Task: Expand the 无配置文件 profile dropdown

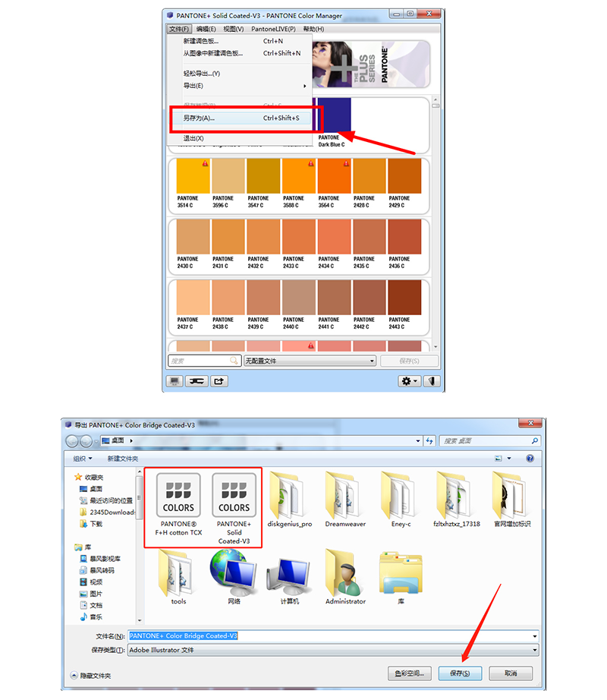Action: [310, 361]
